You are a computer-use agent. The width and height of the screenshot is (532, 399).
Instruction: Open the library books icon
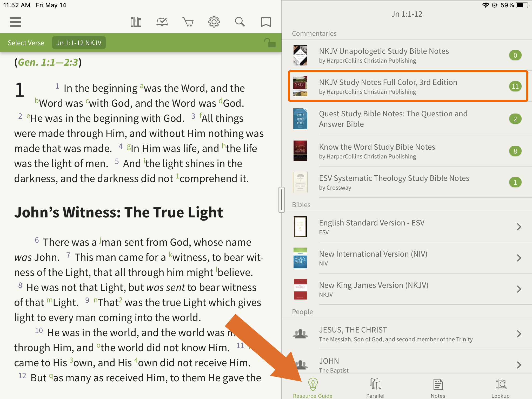(x=136, y=22)
